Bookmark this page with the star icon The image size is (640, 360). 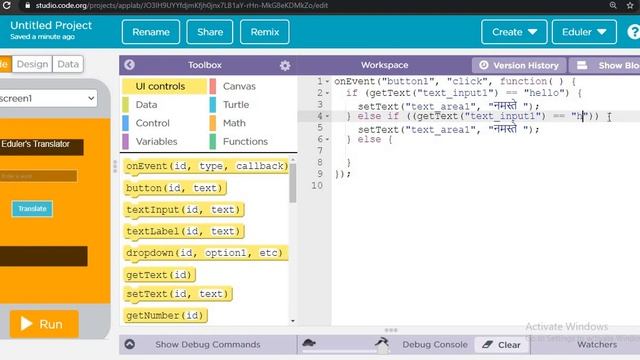[x=630, y=5]
